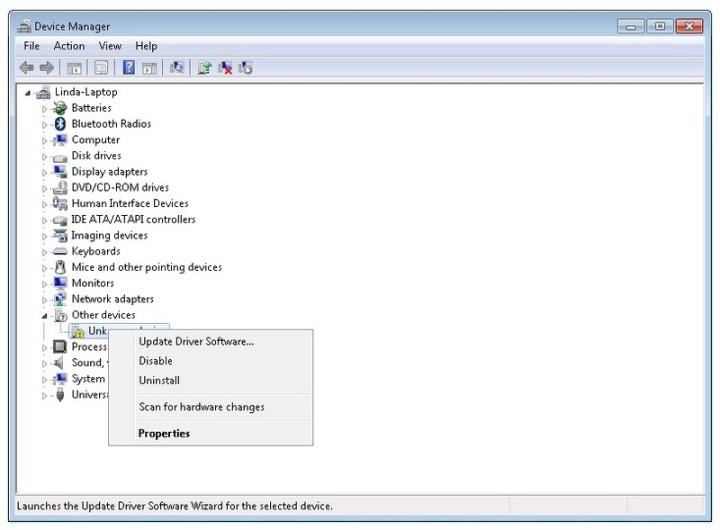Toggle the show/hide action pane icon

tap(150, 68)
